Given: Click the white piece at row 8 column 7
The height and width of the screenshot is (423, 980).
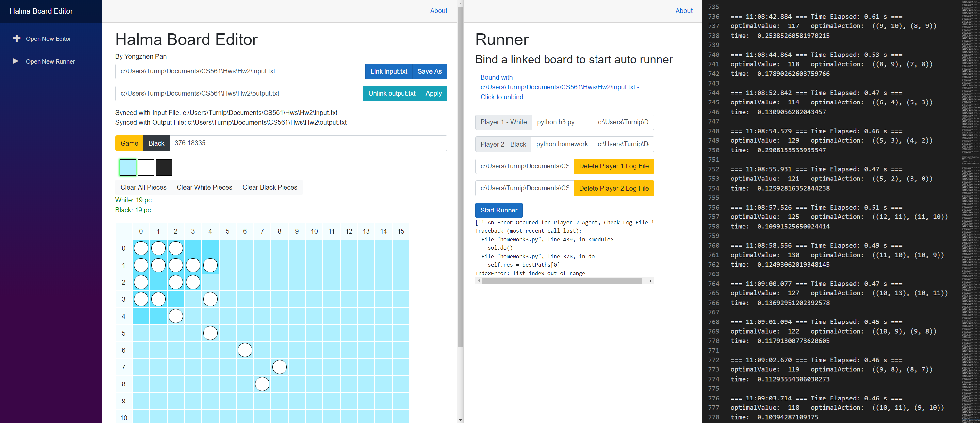Looking at the screenshot, I should coord(262,384).
